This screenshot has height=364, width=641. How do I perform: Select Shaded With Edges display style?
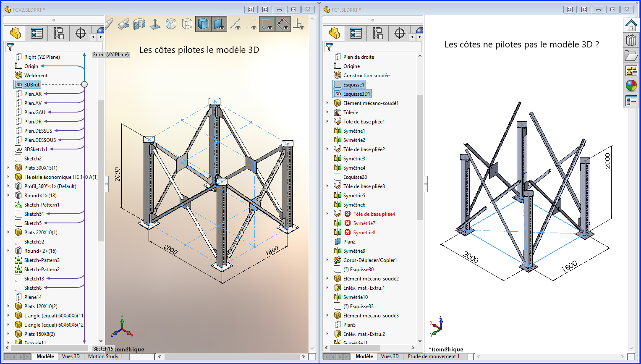point(203,24)
